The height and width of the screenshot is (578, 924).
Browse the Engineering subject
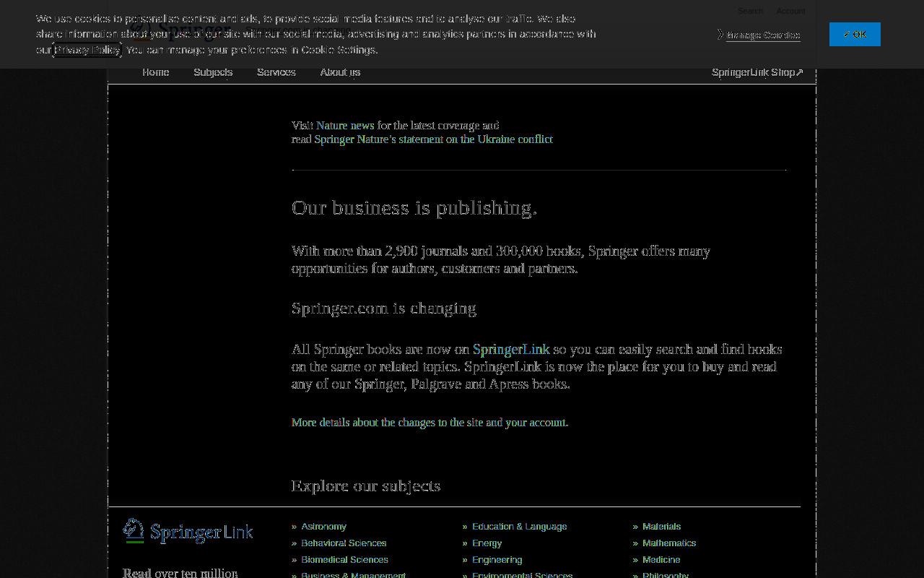pyautogui.click(x=497, y=559)
